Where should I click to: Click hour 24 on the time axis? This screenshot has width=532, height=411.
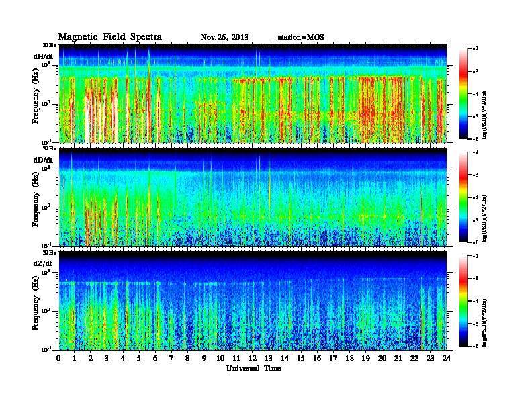coord(447,358)
